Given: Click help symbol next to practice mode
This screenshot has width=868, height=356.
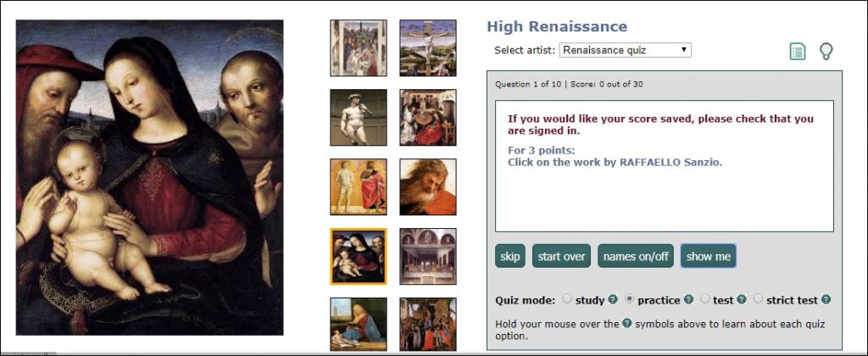Looking at the screenshot, I should pos(689,300).
